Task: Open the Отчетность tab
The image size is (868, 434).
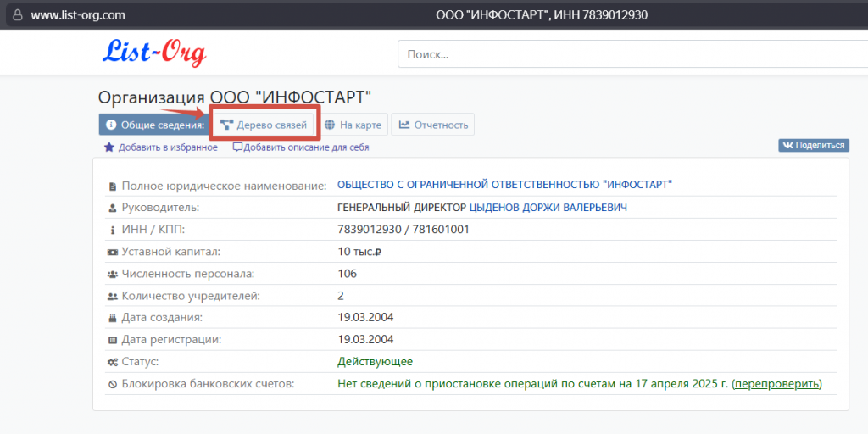Action: (x=433, y=125)
